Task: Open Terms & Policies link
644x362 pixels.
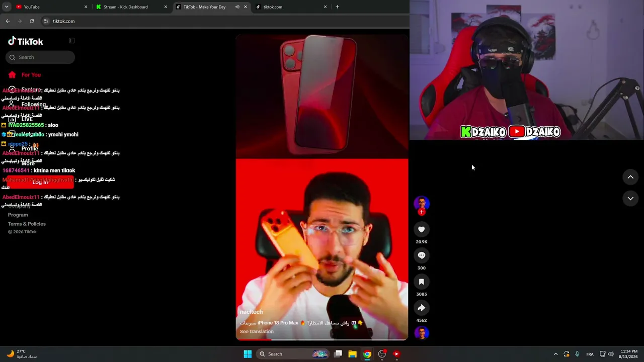Action: pyautogui.click(x=27, y=224)
